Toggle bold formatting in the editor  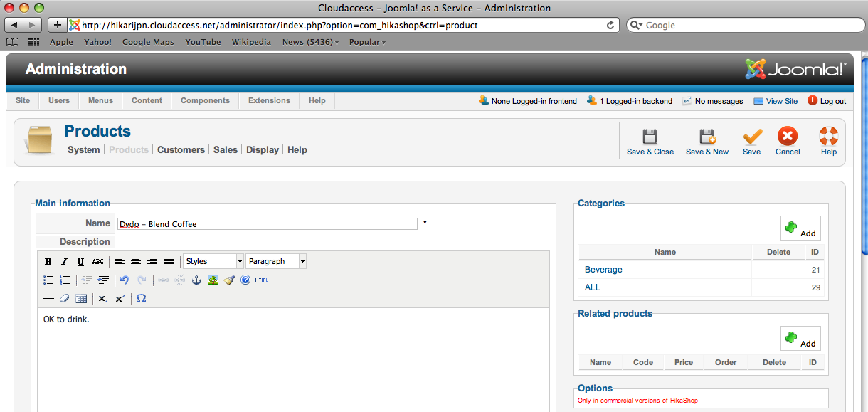click(48, 261)
